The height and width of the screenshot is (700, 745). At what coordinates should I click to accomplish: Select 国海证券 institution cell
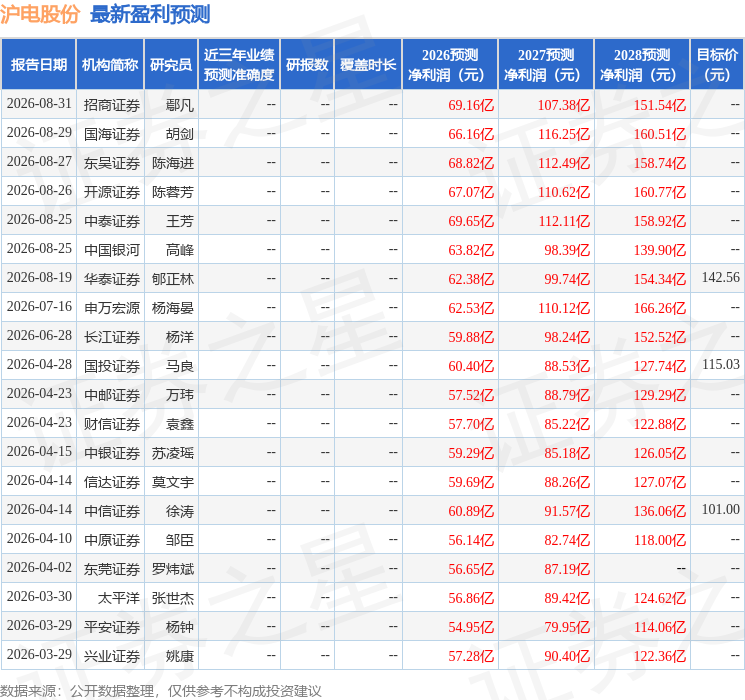112,134
